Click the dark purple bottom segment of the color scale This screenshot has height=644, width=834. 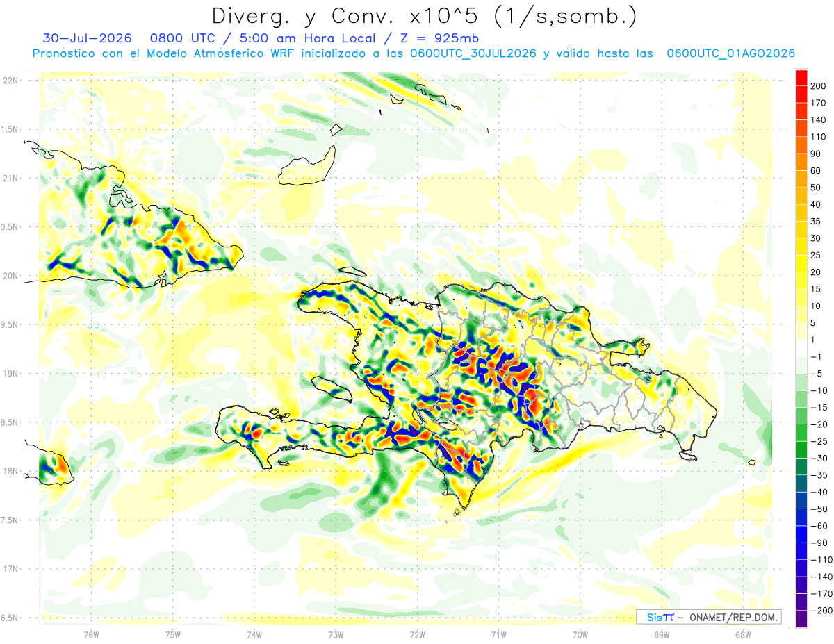[801, 619]
